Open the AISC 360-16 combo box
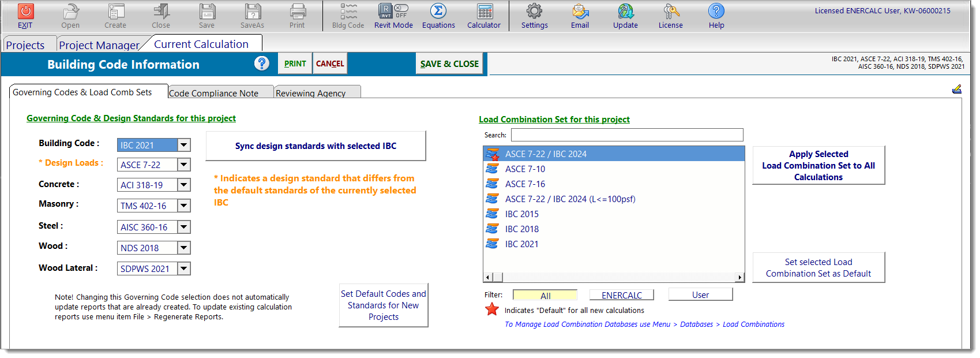The height and width of the screenshot is (358, 980). click(x=153, y=227)
